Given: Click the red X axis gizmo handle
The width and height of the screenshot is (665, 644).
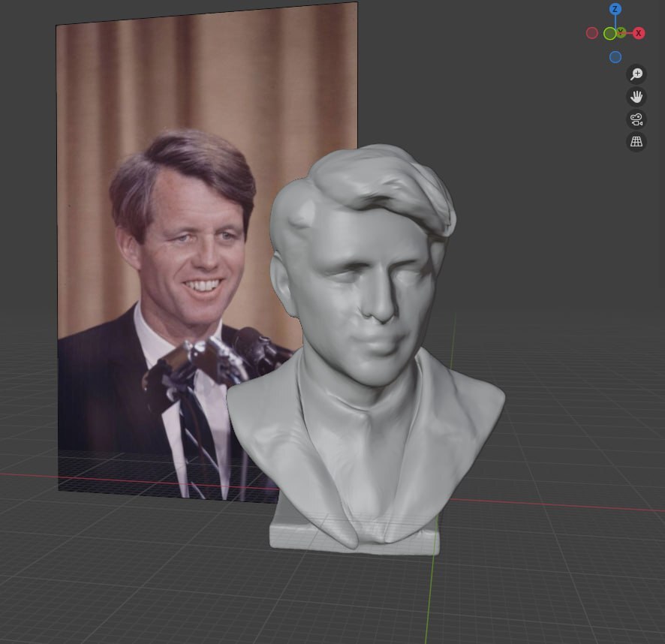Looking at the screenshot, I should click(x=638, y=33).
